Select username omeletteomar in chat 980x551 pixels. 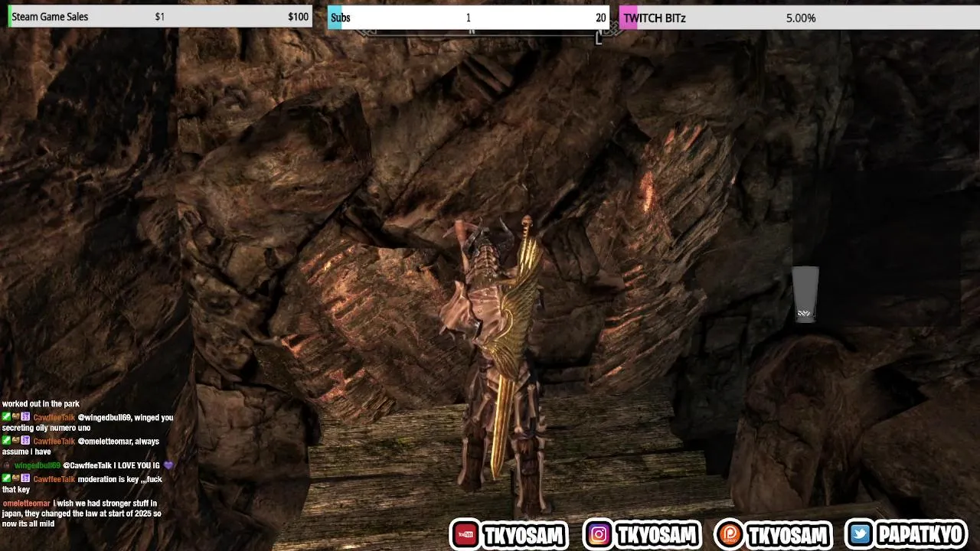pyautogui.click(x=26, y=504)
